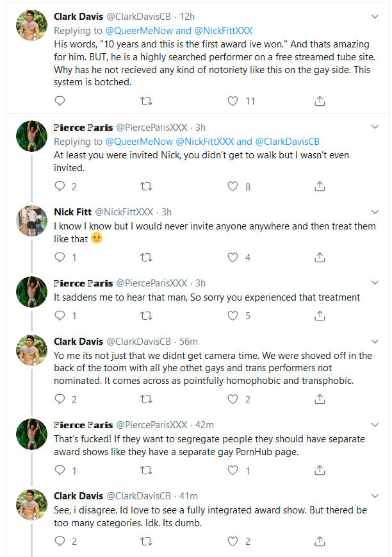Reply to Pierce Paris's tweet about separate award shows
Screen dimensions: 392x557
tap(60, 470)
